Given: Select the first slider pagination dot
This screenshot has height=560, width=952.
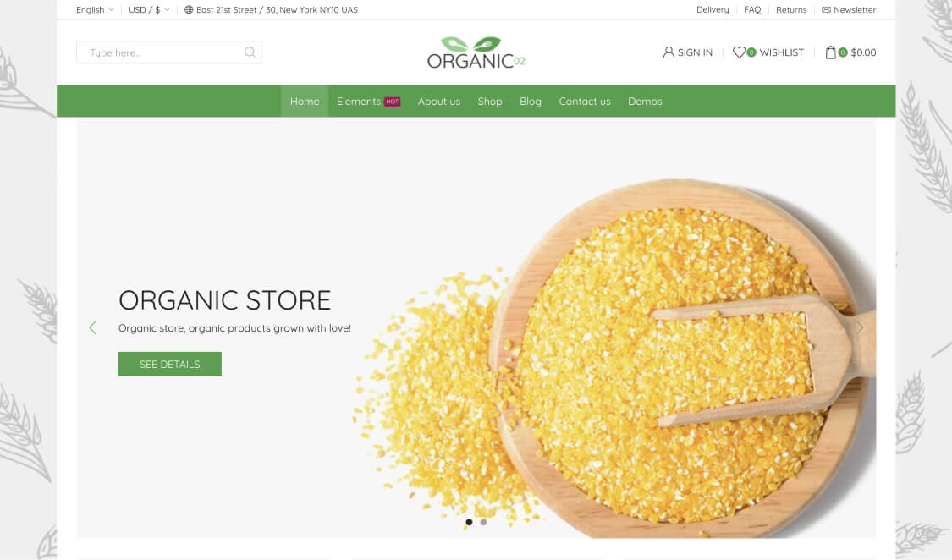Looking at the screenshot, I should click(469, 522).
